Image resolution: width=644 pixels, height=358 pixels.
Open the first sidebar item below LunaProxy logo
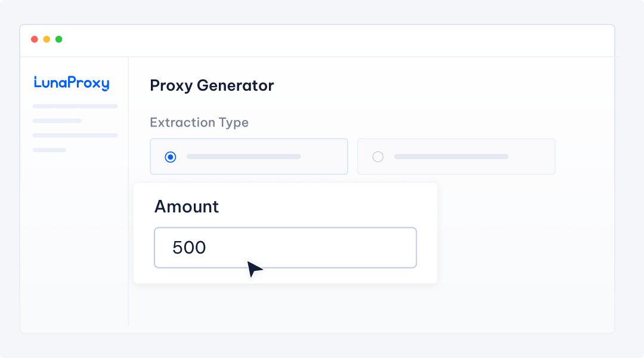pyautogui.click(x=75, y=106)
